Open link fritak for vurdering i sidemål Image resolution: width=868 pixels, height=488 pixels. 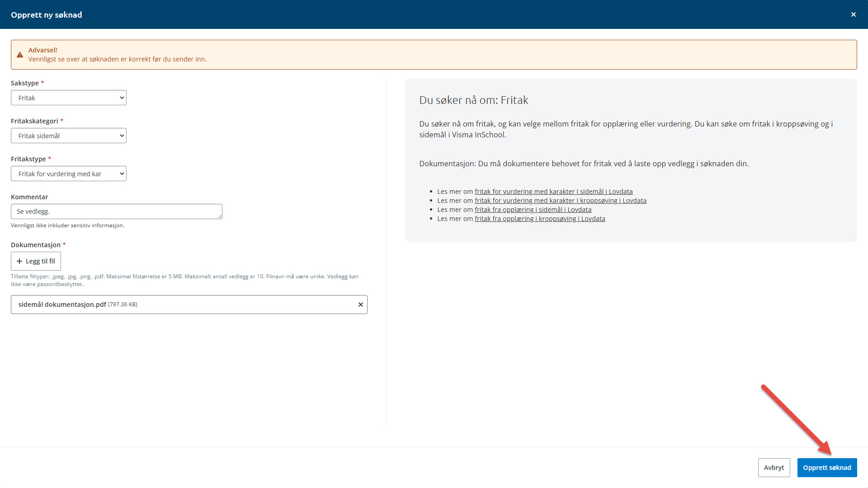pos(553,192)
